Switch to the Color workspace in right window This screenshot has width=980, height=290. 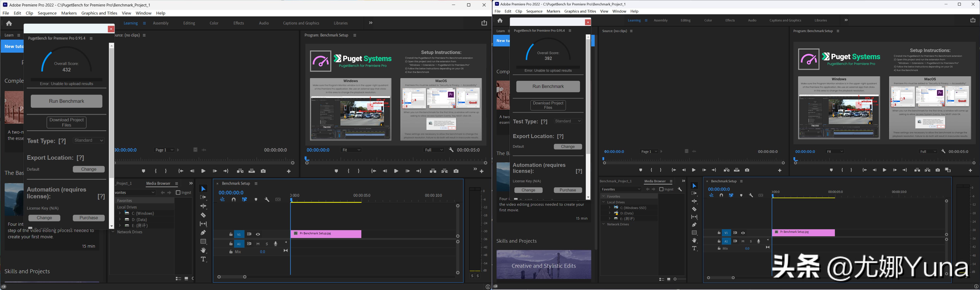click(708, 20)
